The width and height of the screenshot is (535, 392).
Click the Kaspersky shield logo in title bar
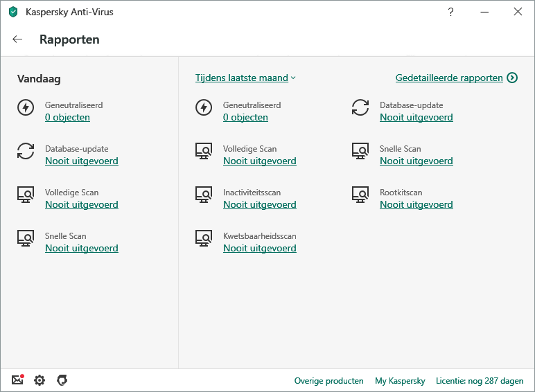[x=13, y=12]
